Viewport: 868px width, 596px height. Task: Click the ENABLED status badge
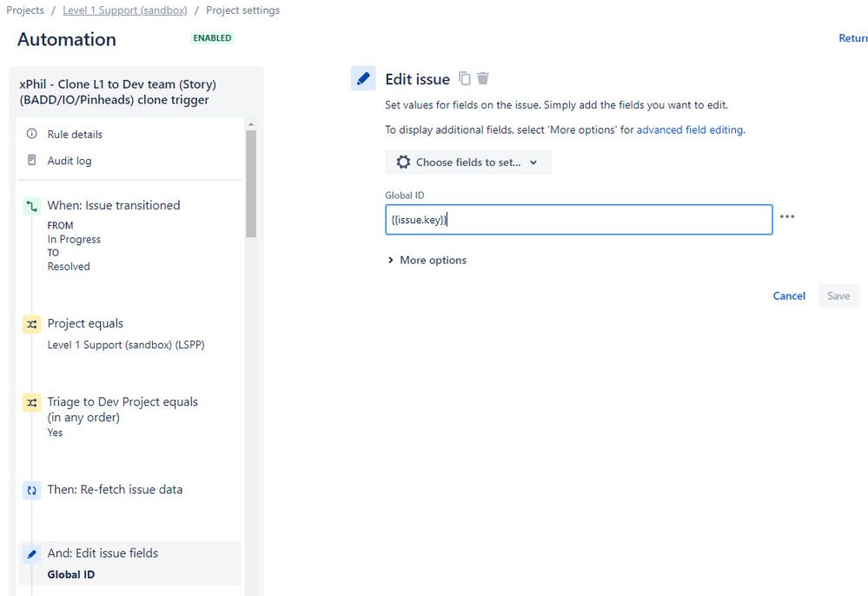(x=212, y=38)
